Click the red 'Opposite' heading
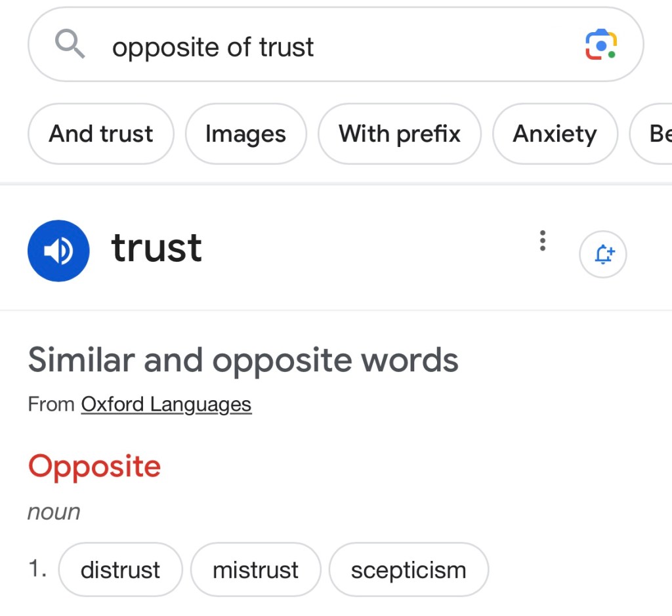 (x=94, y=466)
